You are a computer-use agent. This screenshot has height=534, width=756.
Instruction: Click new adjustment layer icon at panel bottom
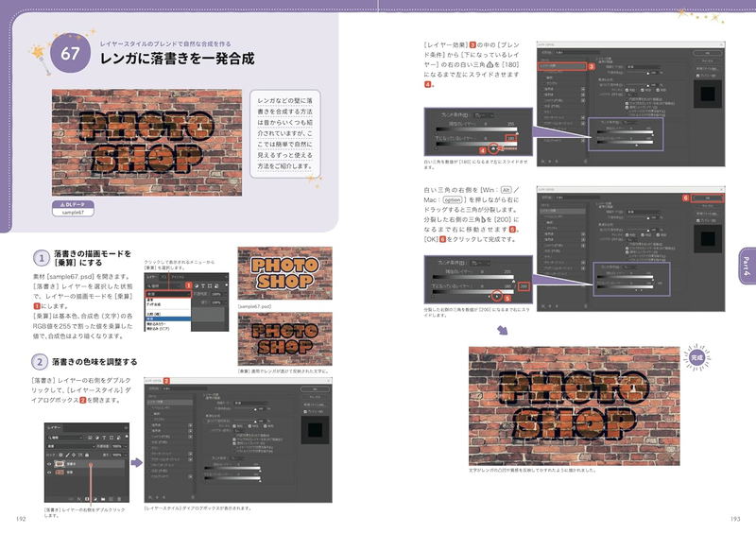95,499
